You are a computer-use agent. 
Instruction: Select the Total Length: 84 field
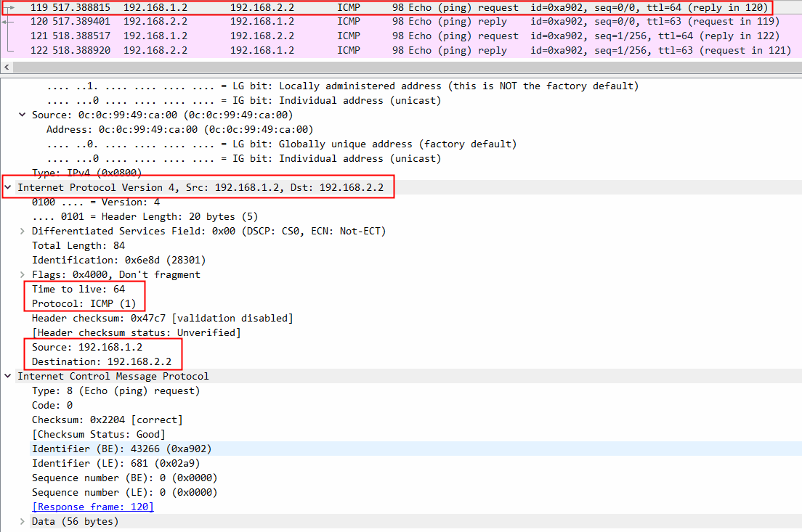[x=78, y=245]
